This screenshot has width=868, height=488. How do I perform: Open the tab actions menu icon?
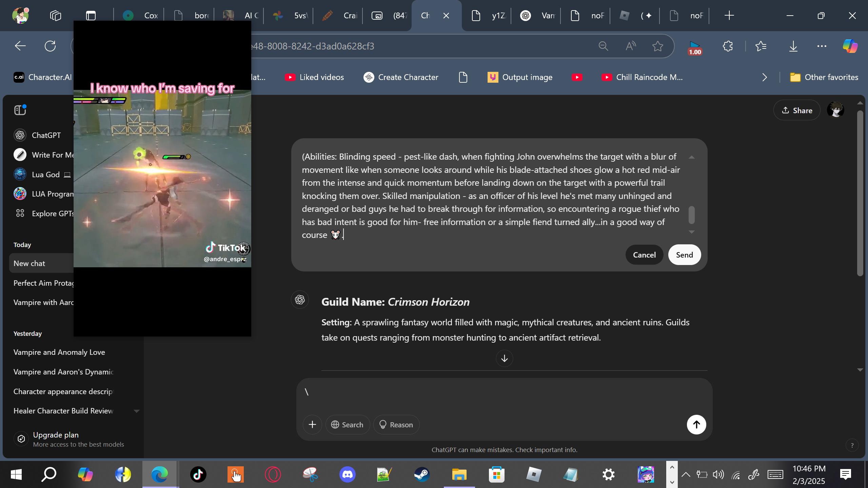point(91,16)
